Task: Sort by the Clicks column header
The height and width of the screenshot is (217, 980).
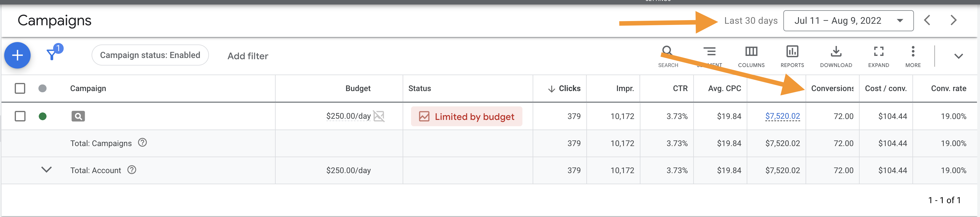Action: [569, 88]
